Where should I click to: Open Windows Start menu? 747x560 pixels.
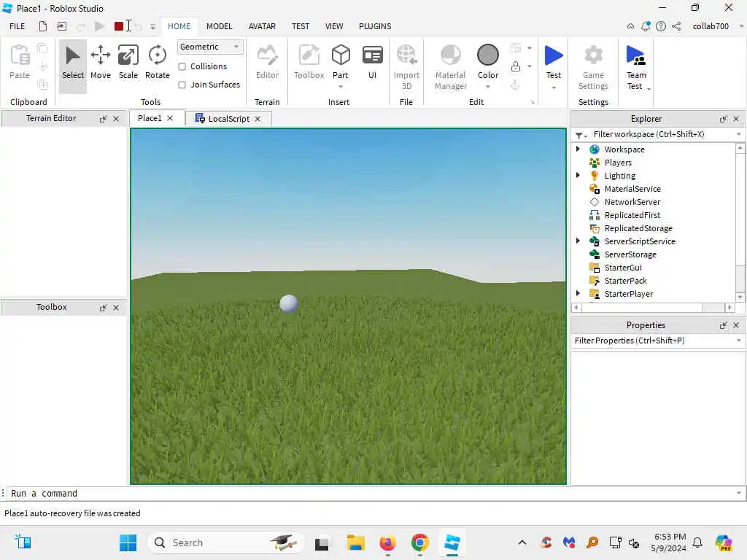coord(128,542)
